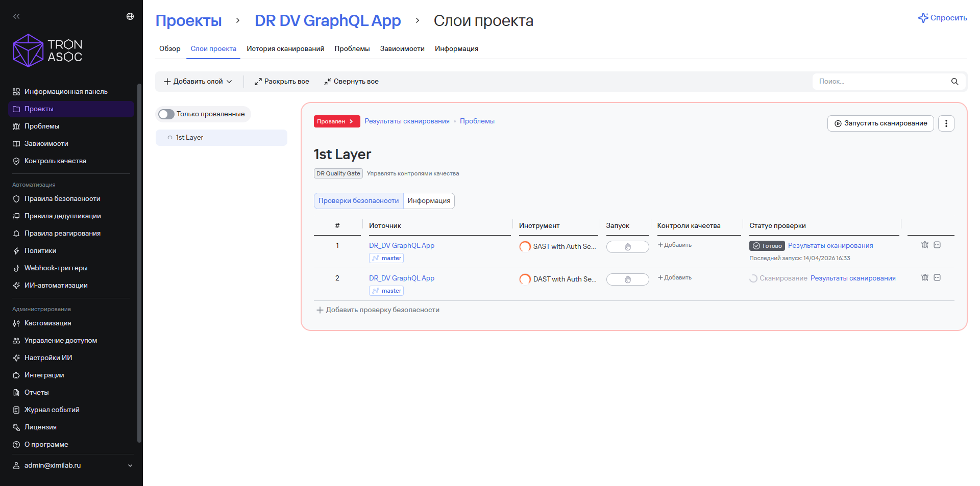
Task: Click Управлять контролями качества link
Action: click(413, 174)
